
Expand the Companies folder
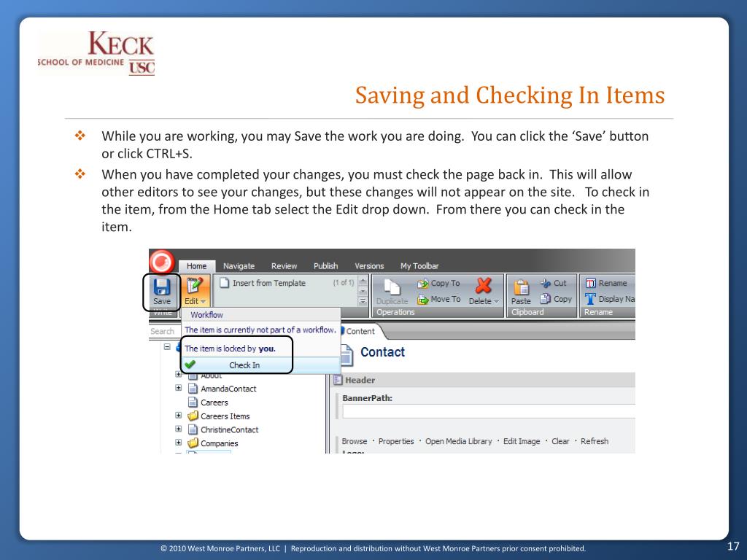179,443
